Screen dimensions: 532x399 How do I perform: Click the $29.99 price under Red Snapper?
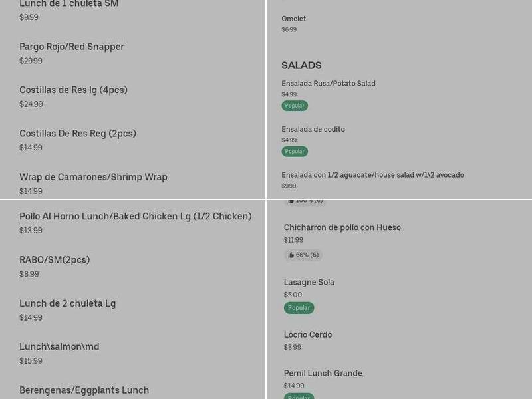pos(31,61)
